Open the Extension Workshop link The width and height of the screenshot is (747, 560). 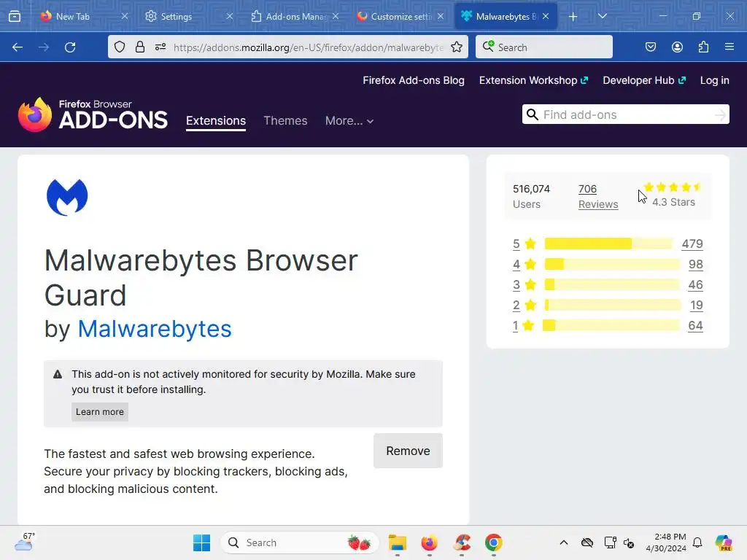(533, 80)
